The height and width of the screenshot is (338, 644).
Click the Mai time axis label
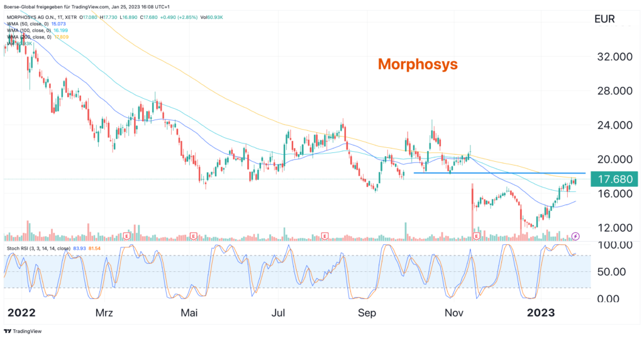tap(189, 313)
